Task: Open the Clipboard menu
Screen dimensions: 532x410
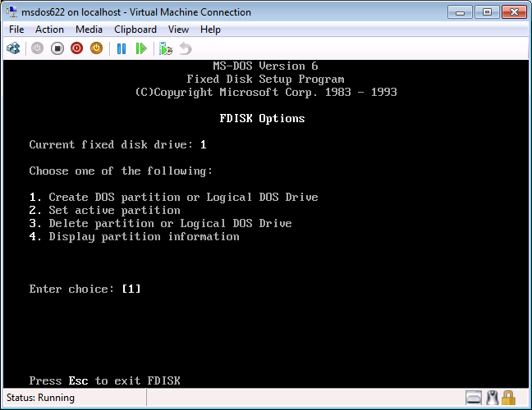Action: (x=135, y=30)
